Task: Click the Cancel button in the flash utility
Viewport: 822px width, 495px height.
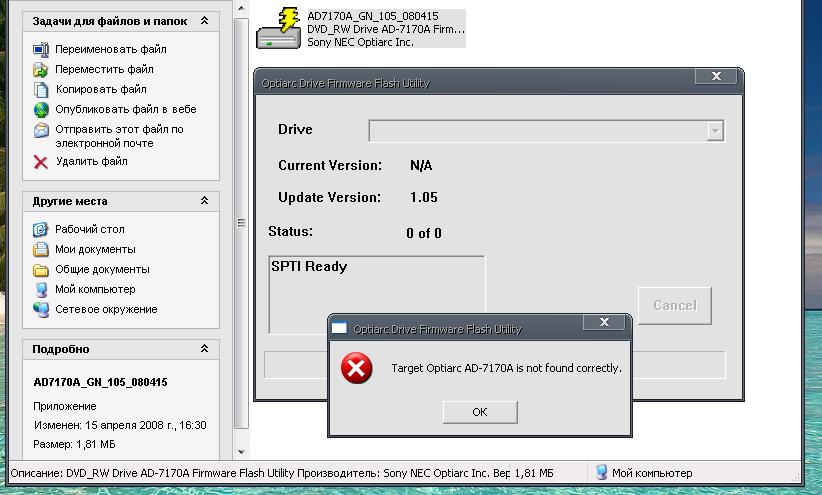Action: point(674,305)
